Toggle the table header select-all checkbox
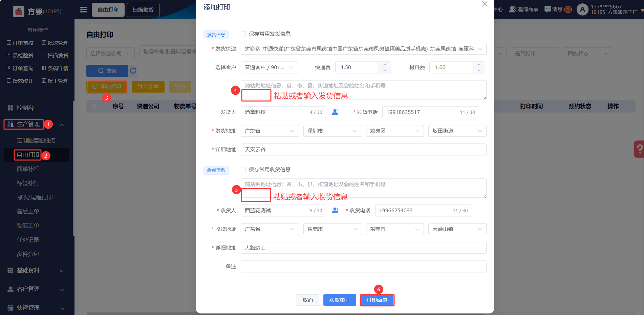This screenshot has width=644, height=315. click(94, 106)
